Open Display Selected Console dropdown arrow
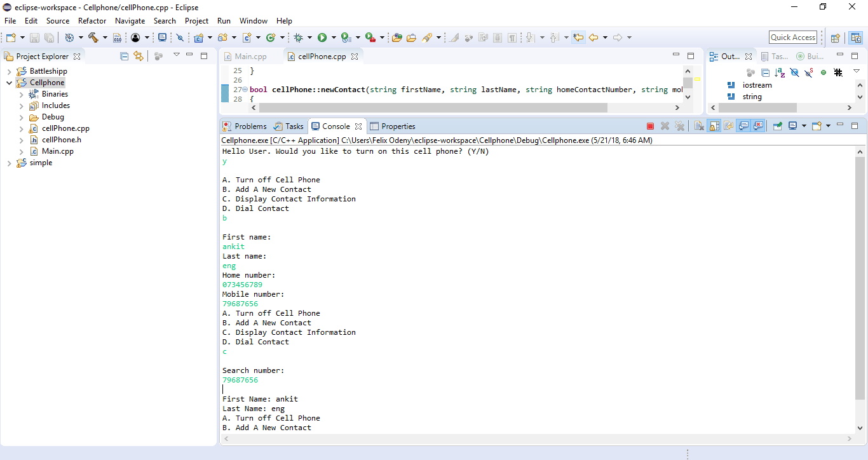The width and height of the screenshot is (868, 460). (x=804, y=126)
